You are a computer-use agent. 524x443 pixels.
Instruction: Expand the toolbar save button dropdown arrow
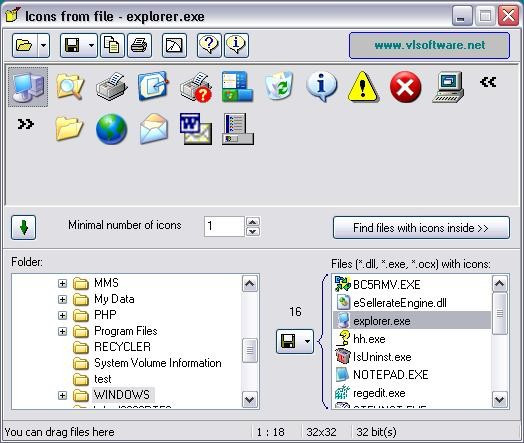(91, 45)
